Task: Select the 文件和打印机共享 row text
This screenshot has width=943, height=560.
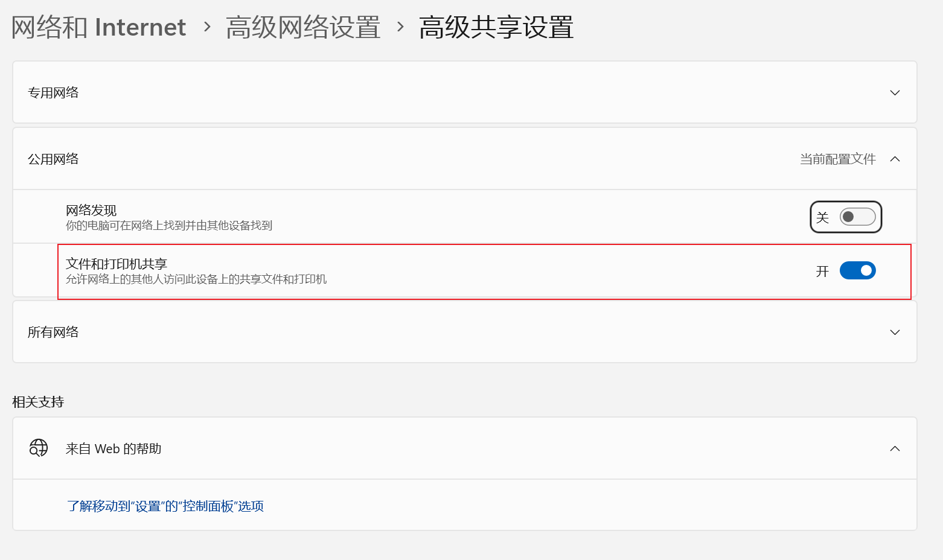Action: [117, 264]
